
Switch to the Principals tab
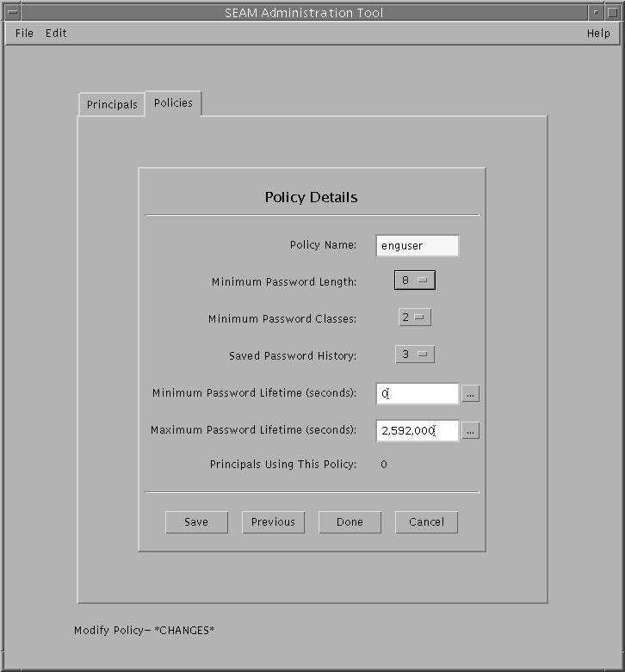(x=112, y=104)
